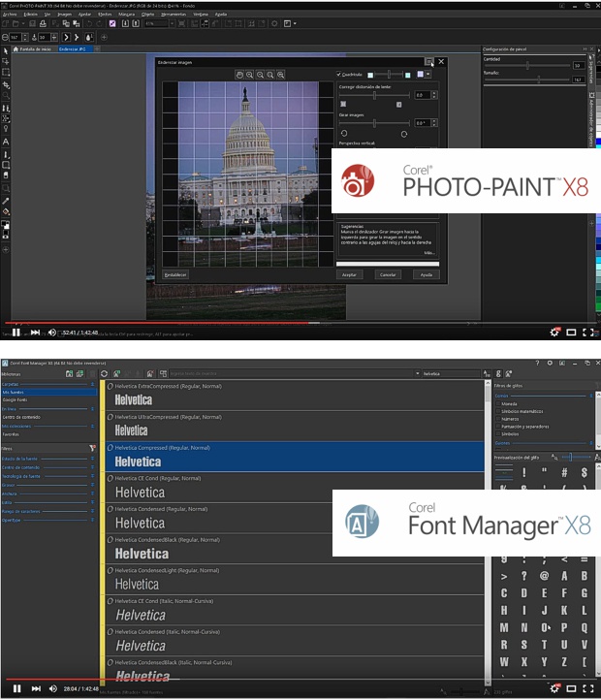601x700 pixels.
Task: Click the glyph dollar sign in glyph preview
Action: coord(584,472)
